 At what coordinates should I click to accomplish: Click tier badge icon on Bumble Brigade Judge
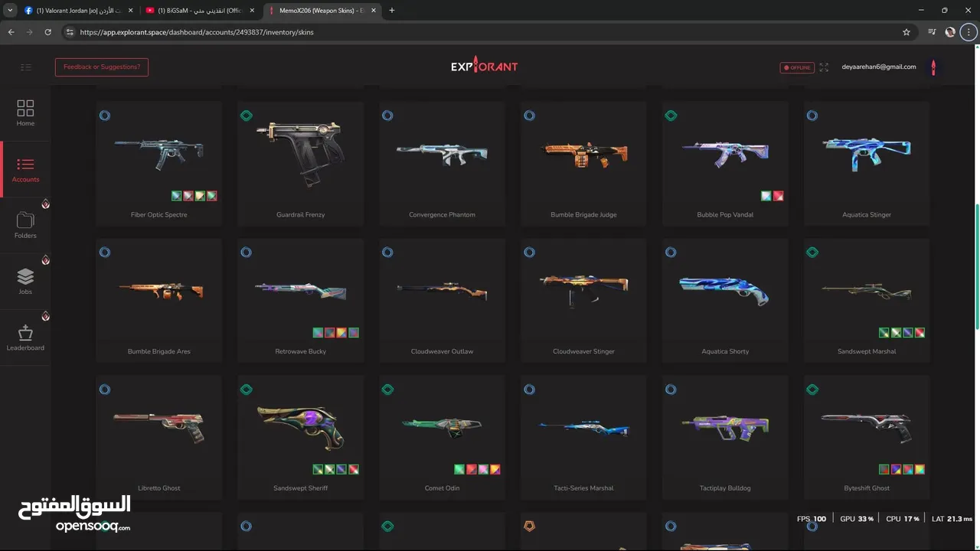(x=529, y=116)
